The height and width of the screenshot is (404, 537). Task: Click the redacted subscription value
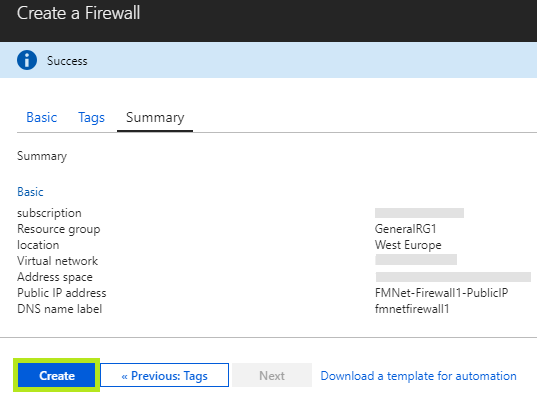420,213
